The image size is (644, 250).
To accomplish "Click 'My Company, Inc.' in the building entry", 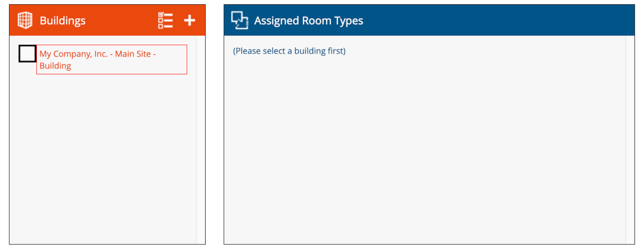I will [x=73, y=54].
